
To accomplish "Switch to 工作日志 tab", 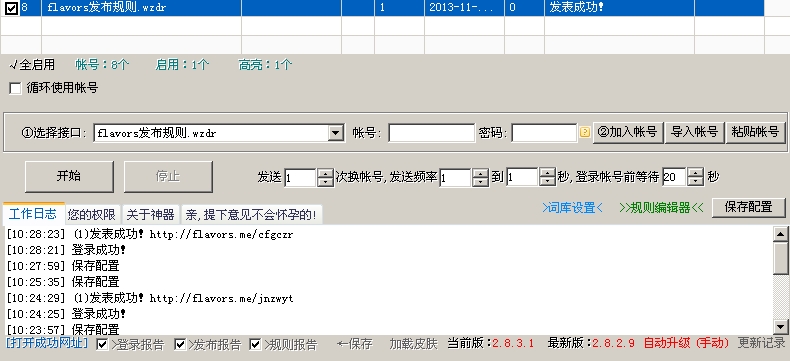I will tap(33, 214).
